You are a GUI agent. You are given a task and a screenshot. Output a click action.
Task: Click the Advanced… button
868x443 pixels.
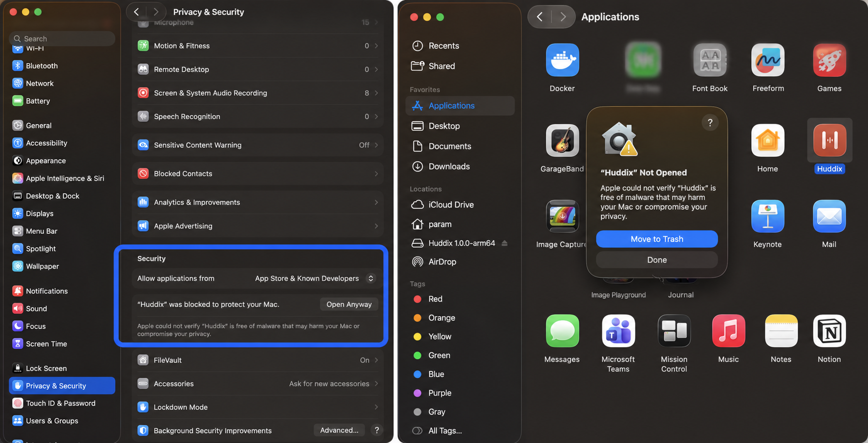click(339, 430)
